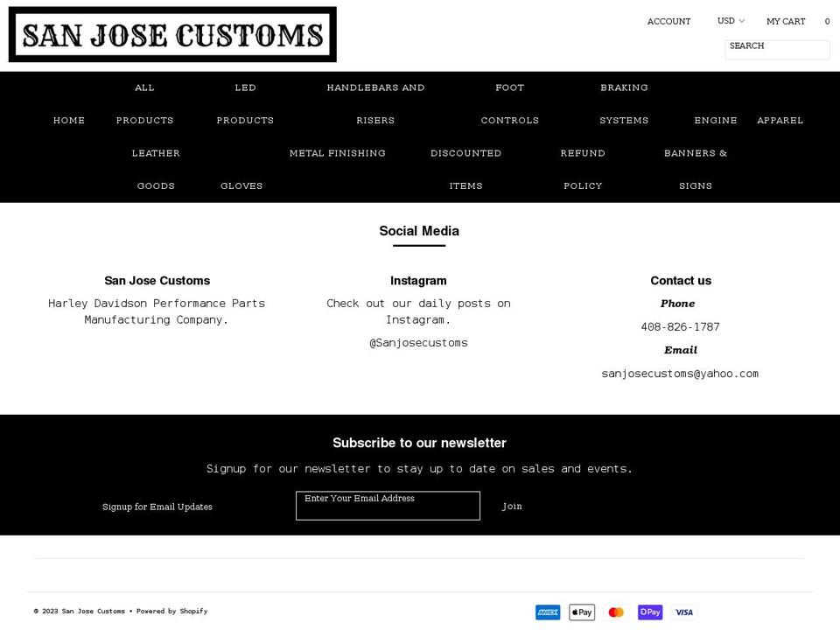Open Leather Goods menu item
Screen dimensions: 840x637
point(156,169)
